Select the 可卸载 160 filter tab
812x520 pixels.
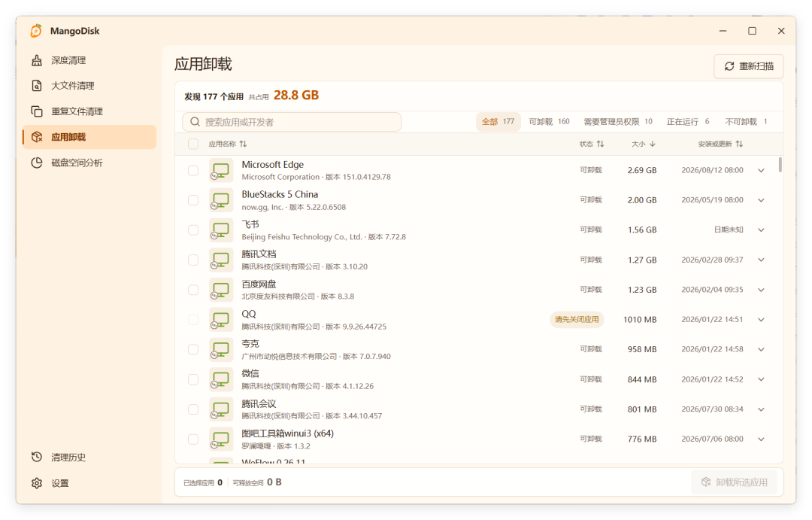coord(549,122)
